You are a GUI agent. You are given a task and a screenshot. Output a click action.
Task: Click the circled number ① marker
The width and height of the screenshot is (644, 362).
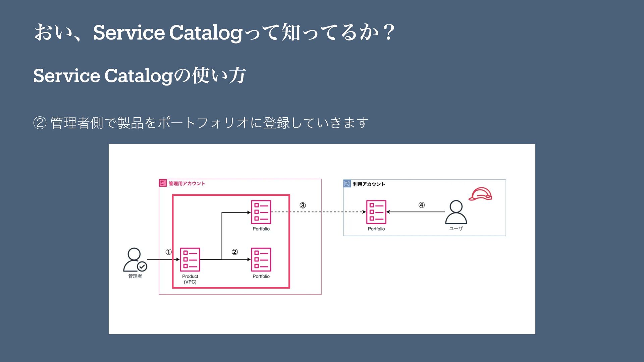click(168, 252)
